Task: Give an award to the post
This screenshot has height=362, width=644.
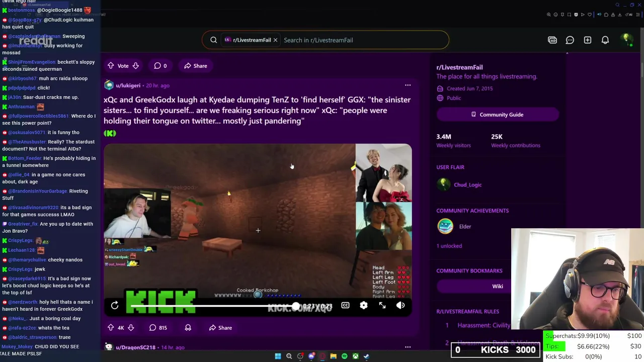Action: (188, 328)
